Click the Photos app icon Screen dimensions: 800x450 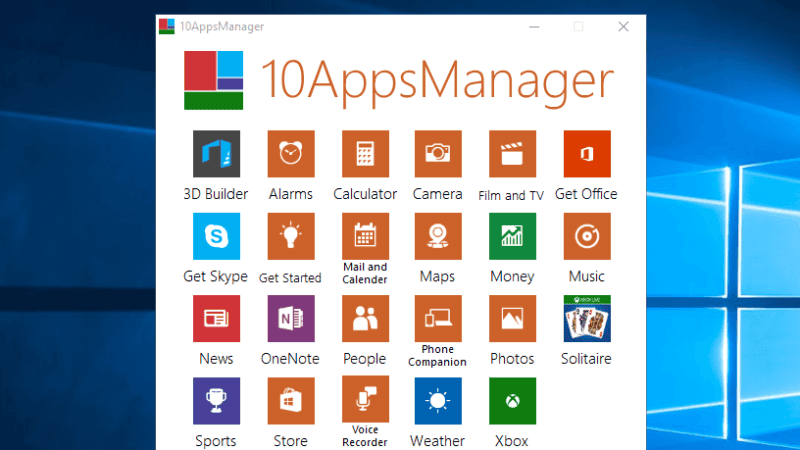(512, 318)
